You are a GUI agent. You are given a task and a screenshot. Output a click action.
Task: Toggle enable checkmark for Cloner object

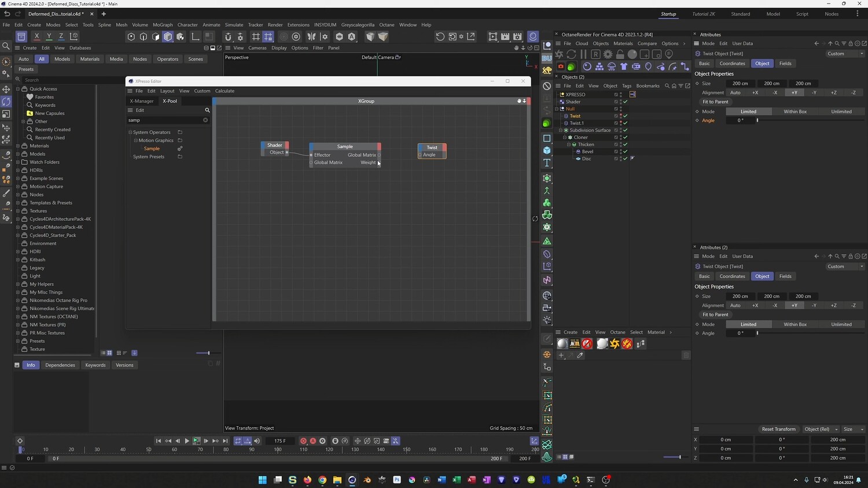tap(626, 137)
